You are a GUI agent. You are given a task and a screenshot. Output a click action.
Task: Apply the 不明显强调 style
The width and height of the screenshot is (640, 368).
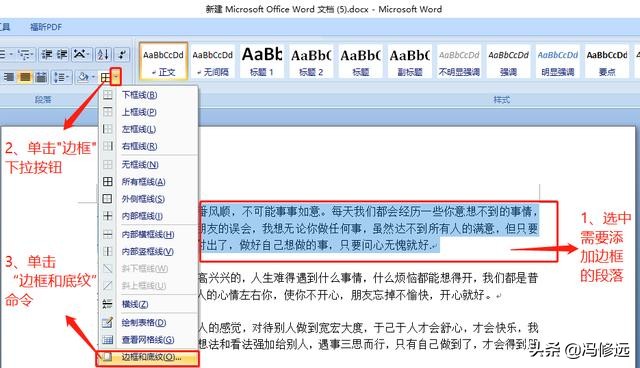(459, 61)
